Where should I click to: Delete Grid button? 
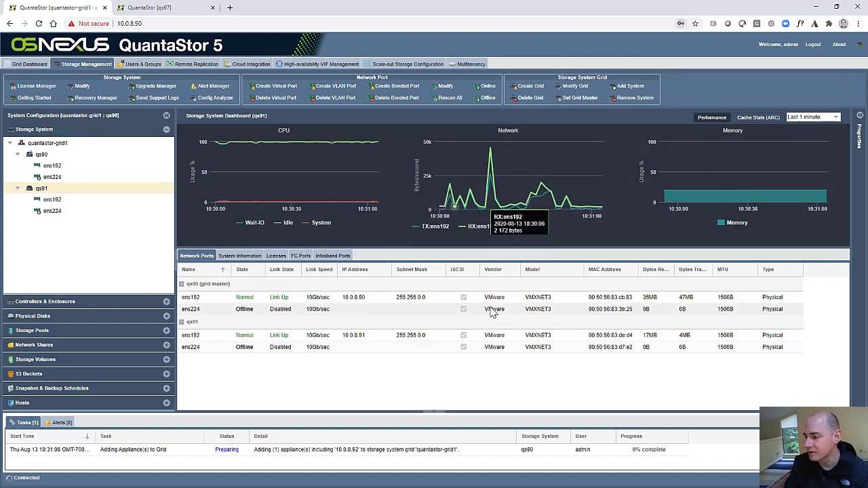(527, 98)
